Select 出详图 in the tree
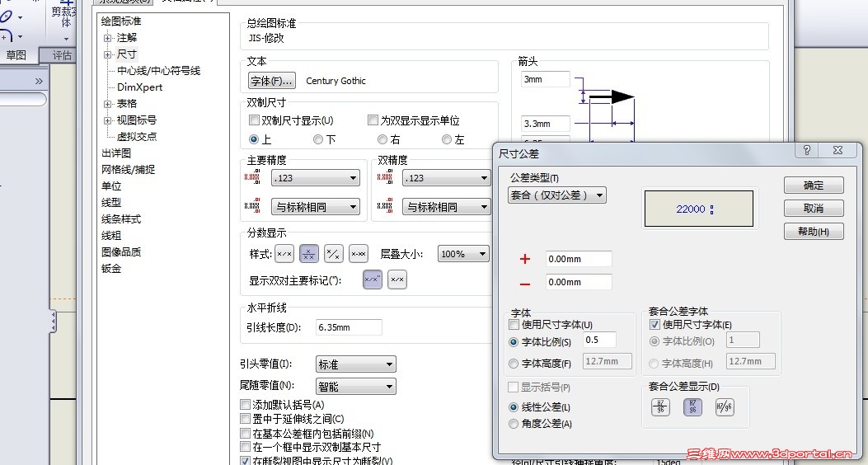 (x=115, y=153)
